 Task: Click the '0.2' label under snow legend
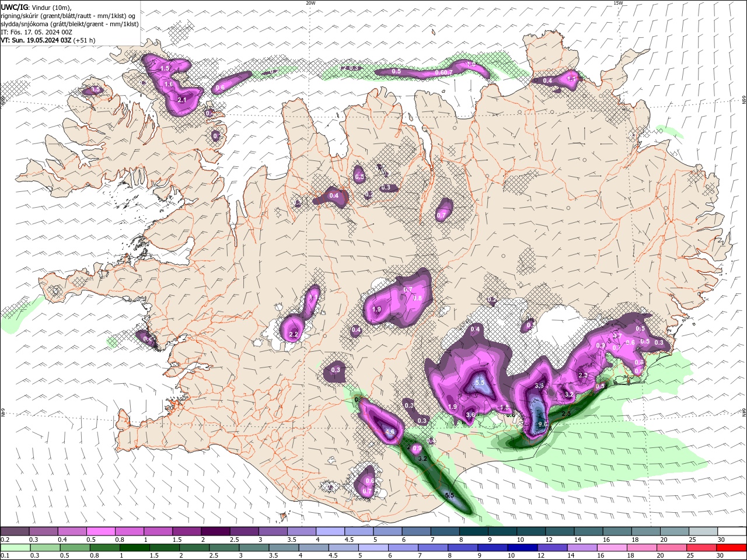pyautogui.click(x=5, y=540)
